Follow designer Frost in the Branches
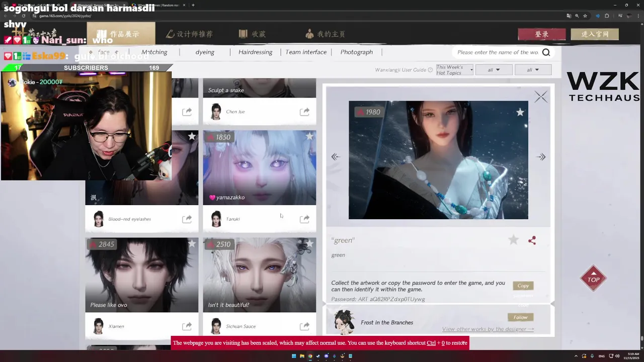Screen dimensions: 644x362 [x=520, y=317]
